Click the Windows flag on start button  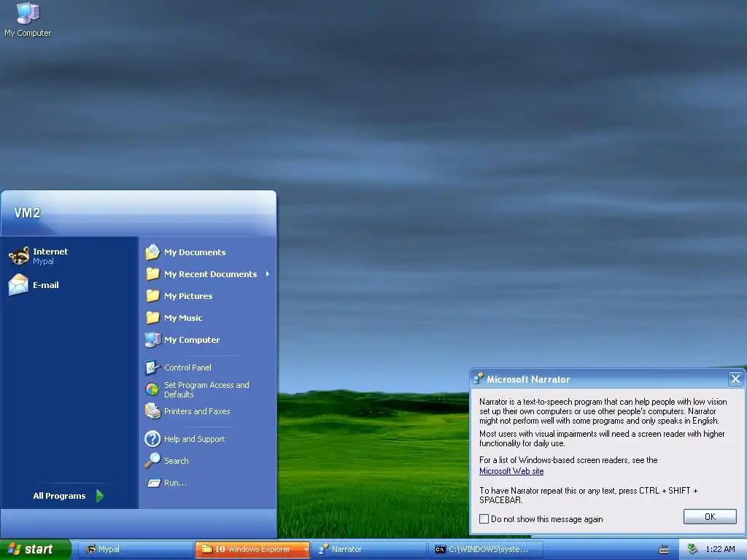tap(15, 549)
